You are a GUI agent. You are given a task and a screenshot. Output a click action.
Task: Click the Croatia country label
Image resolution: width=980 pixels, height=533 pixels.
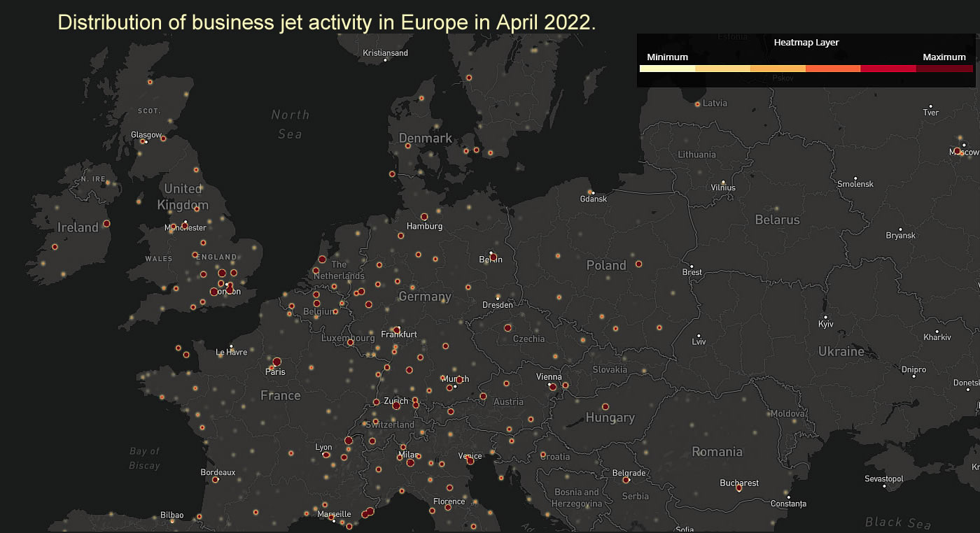[x=554, y=457]
